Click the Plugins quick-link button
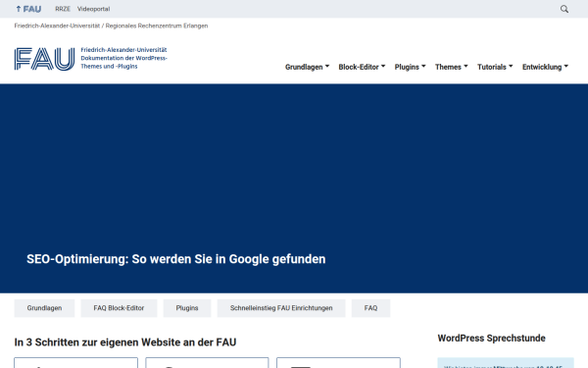The height and width of the screenshot is (368, 588). [x=187, y=308]
